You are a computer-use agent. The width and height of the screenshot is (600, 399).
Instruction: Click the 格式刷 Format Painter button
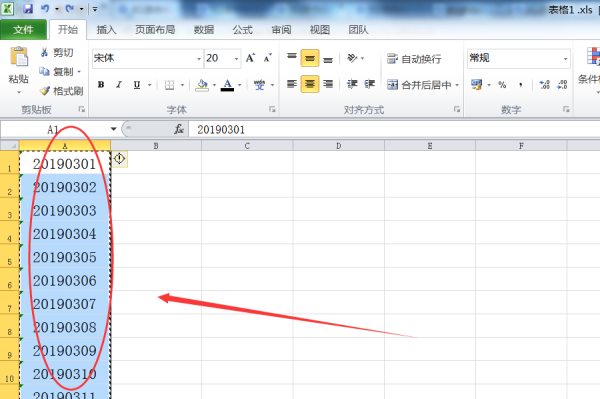pos(62,91)
